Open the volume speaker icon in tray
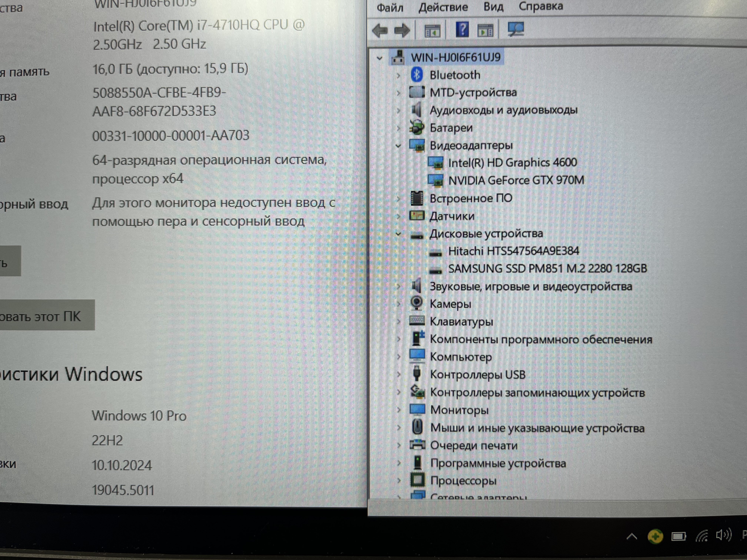The height and width of the screenshot is (560, 747). (723, 535)
